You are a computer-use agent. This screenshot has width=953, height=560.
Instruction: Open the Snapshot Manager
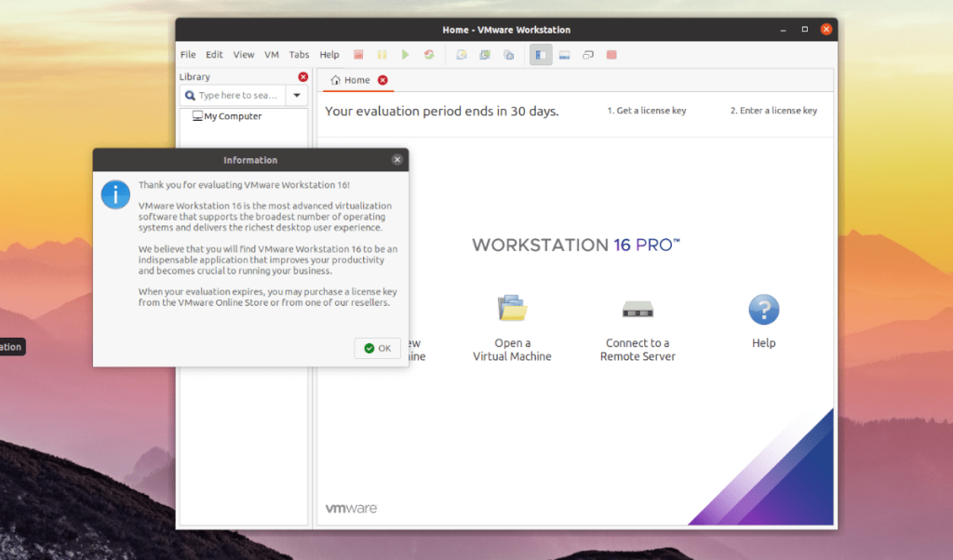(x=506, y=54)
